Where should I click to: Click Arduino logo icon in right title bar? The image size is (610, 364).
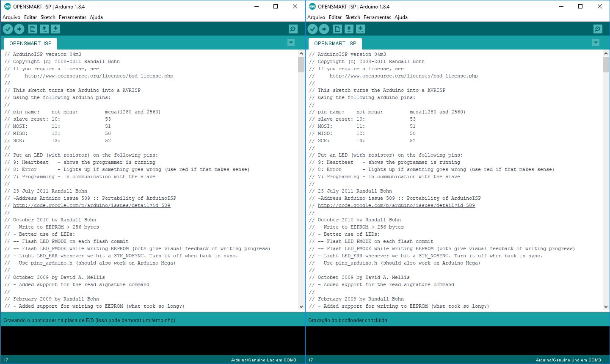tap(312, 6)
